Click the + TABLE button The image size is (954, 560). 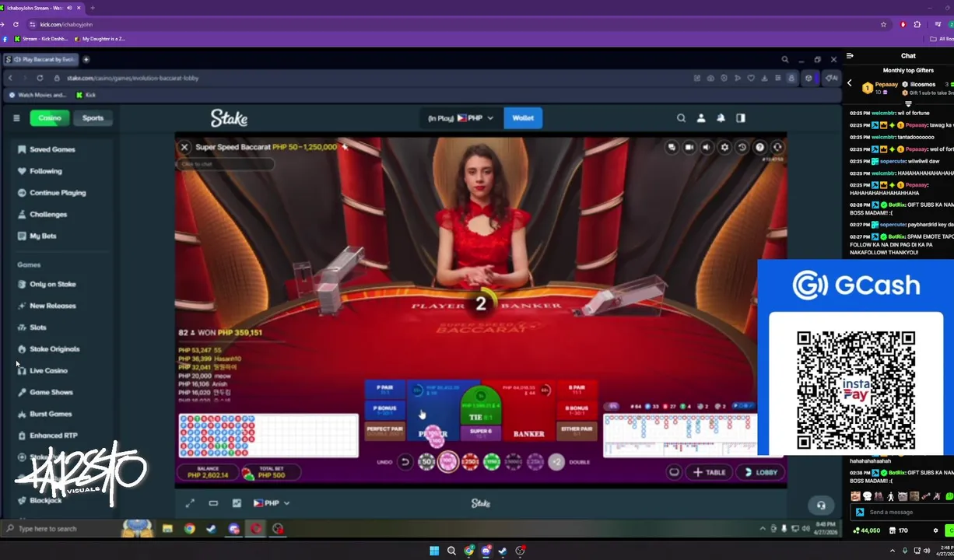click(x=710, y=472)
